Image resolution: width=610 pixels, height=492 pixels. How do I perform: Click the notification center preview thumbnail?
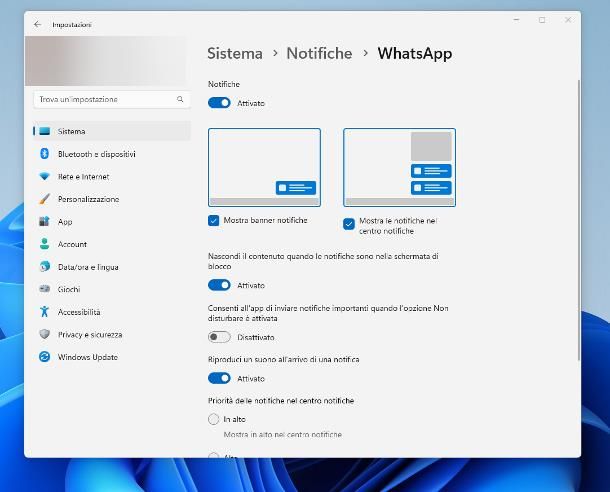pyautogui.click(x=400, y=167)
